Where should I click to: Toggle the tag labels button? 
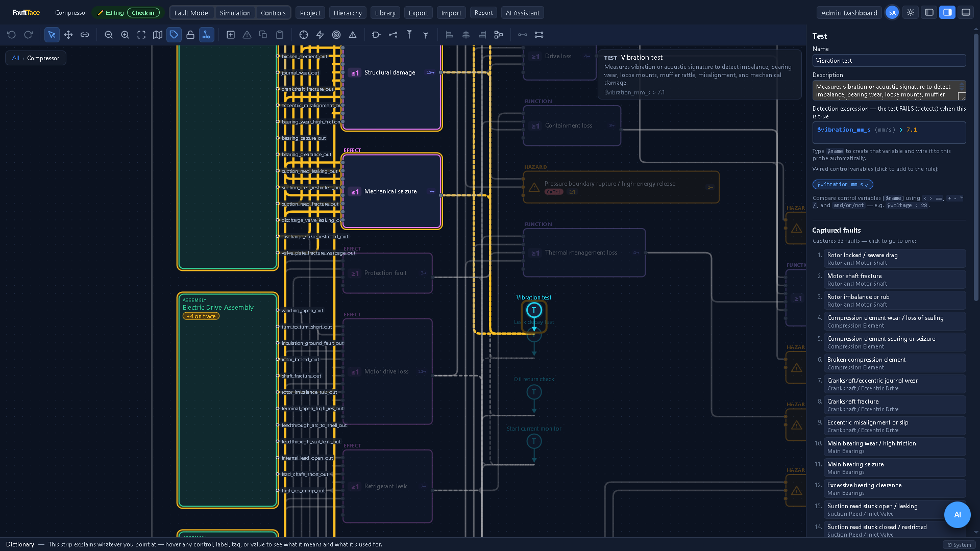tap(174, 35)
